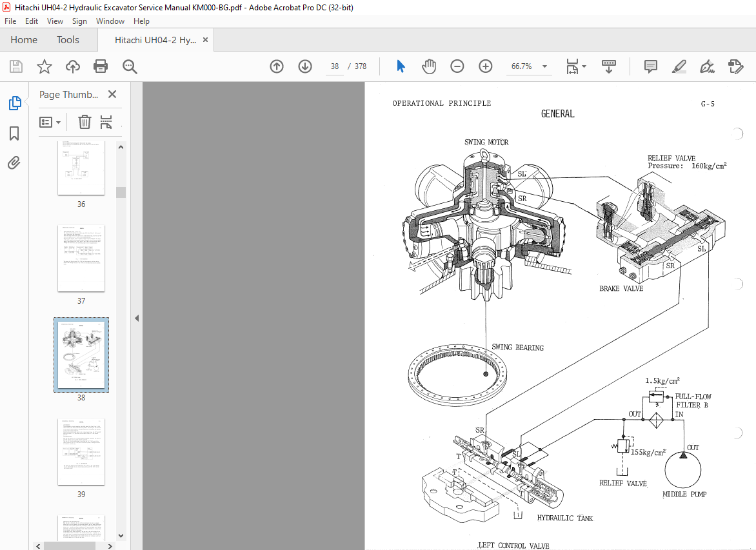Select page 38 thumbnail
Image resolution: width=756 pixels, height=550 pixels.
coord(81,355)
